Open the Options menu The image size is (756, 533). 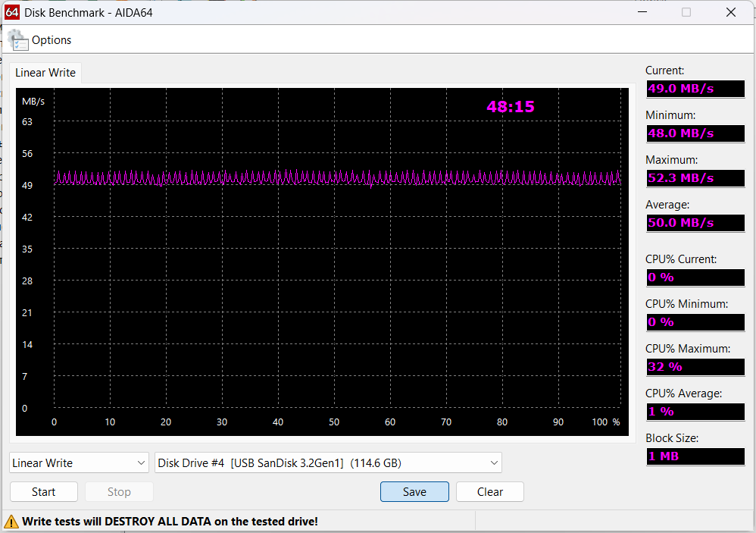point(52,40)
